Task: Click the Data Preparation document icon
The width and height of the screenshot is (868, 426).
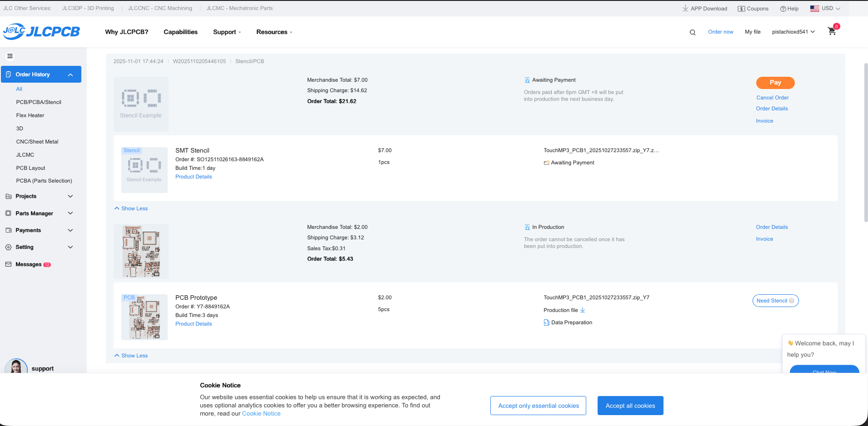Action: (x=547, y=322)
